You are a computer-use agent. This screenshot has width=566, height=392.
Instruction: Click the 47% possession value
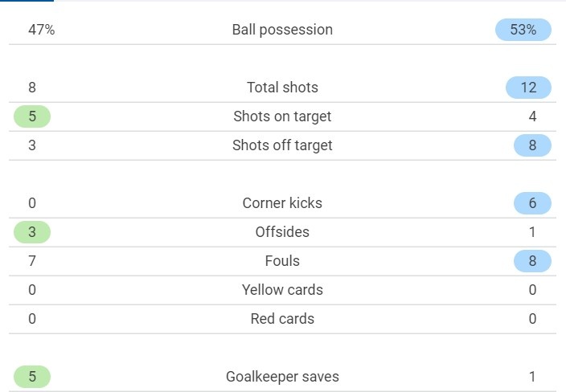click(42, 30)
